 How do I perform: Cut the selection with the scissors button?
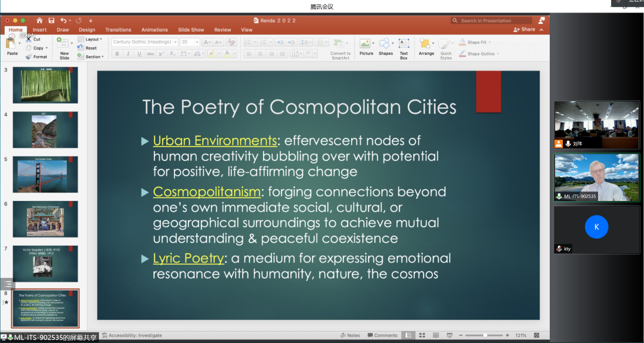[33, 39]
